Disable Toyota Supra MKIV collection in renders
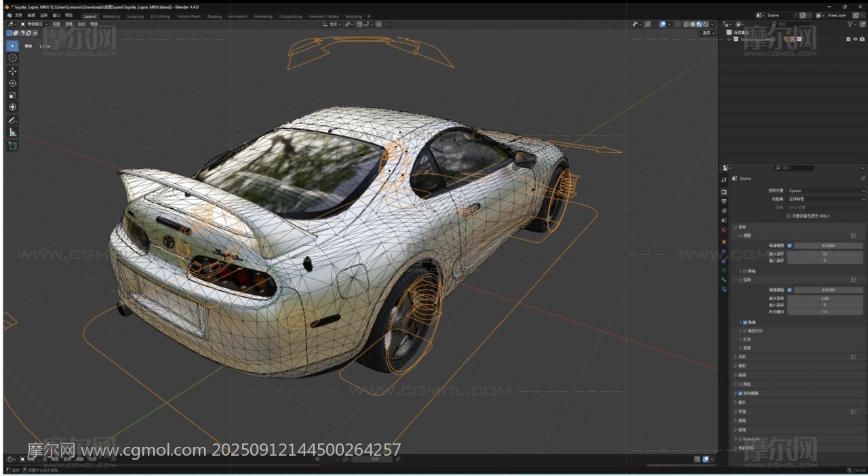The width and height of the screenshot is (868, 476). (862, 39)
